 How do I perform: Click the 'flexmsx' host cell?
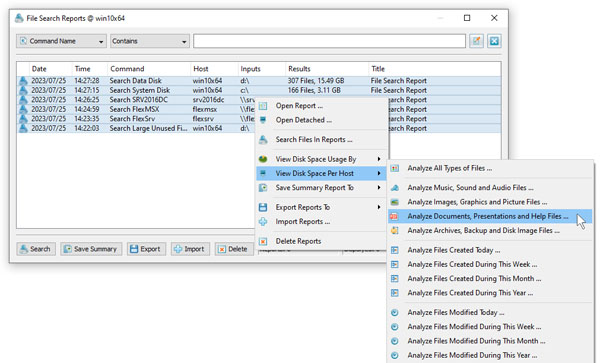pos(205,109)
